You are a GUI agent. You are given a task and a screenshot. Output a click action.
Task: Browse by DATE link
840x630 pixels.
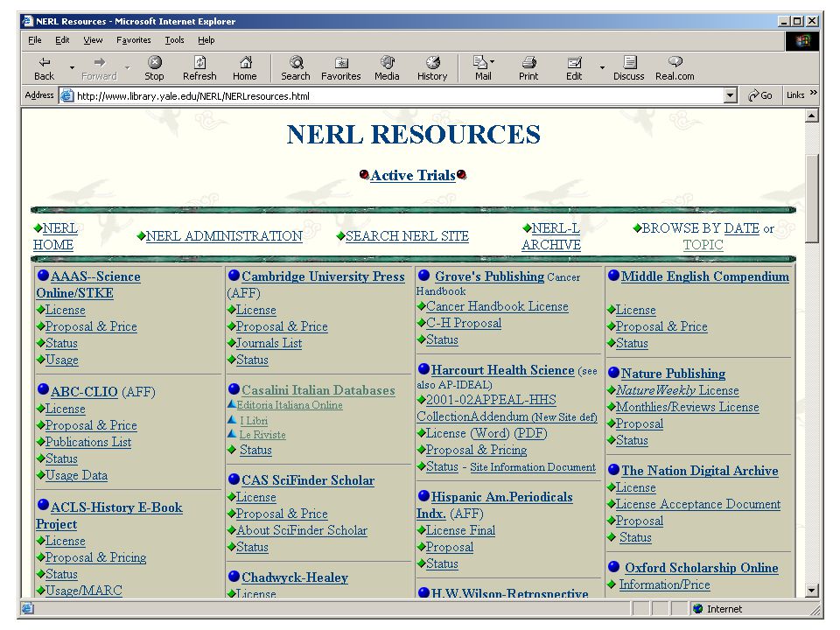tap(741, 228)
